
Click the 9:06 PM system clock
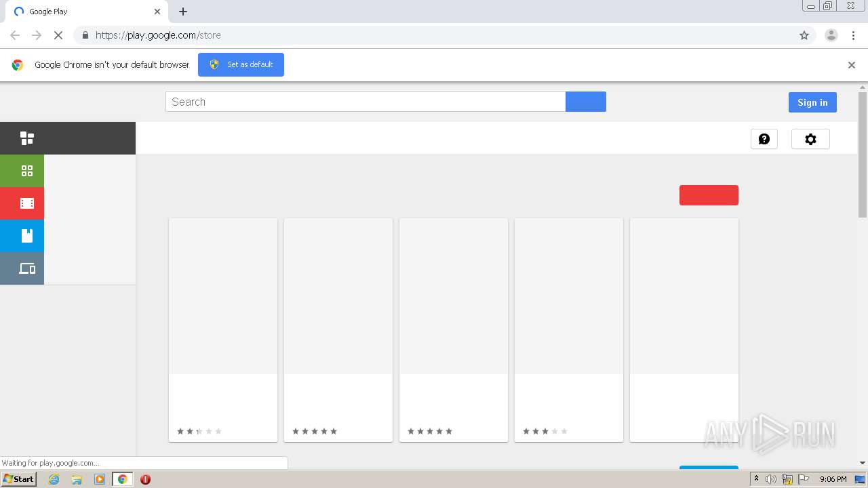coord(833,479)
